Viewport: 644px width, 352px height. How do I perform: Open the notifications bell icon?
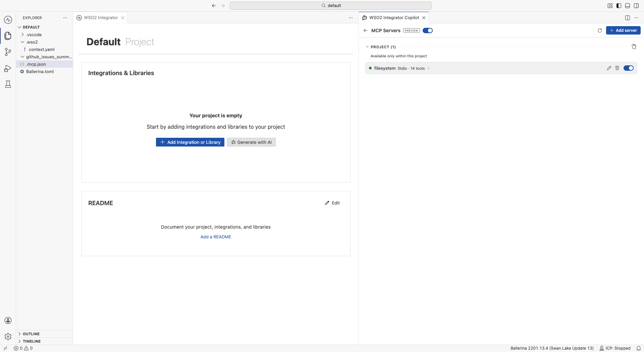pyautogui.click(x=639, y=348)
